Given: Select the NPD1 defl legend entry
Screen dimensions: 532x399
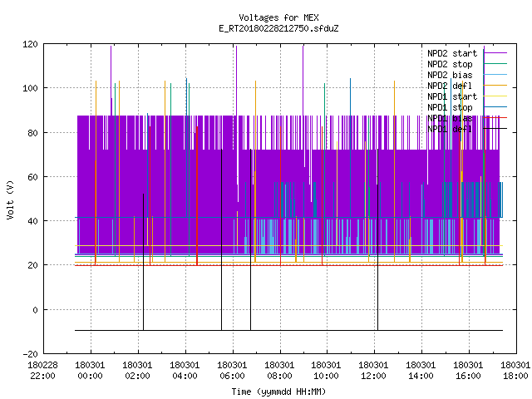Looking at the screenshot, I should (x=450, y=129).
